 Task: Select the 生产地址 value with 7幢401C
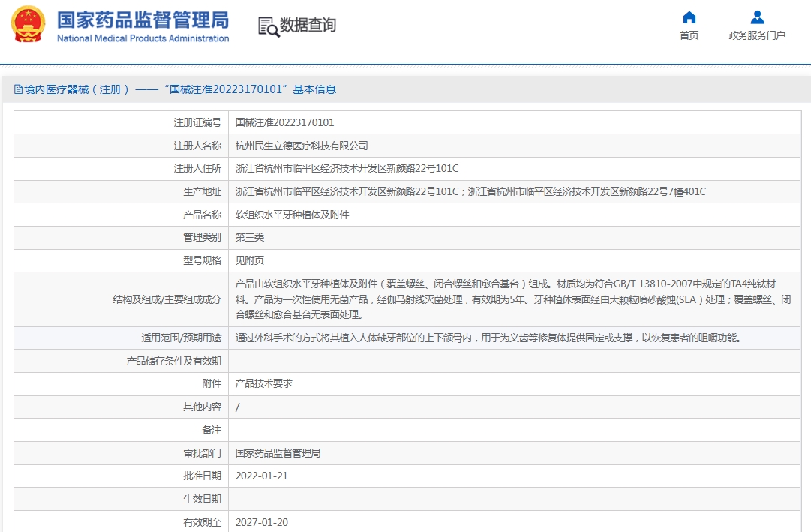pos(470,191)
